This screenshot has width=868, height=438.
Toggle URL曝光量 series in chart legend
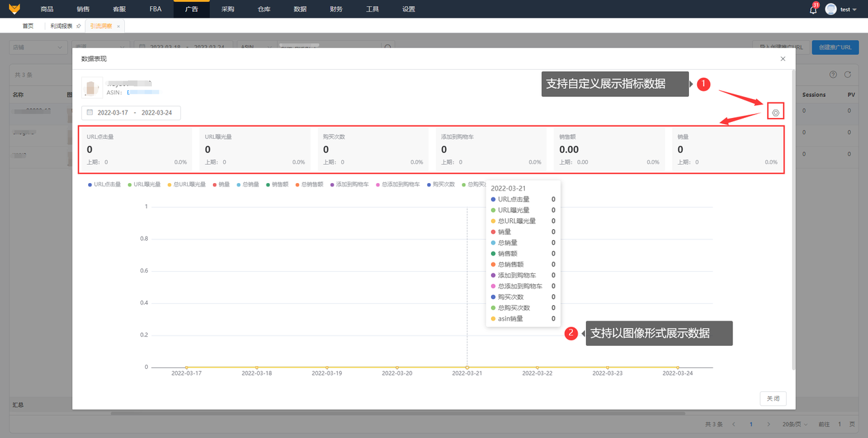click(x=144, y=184)
